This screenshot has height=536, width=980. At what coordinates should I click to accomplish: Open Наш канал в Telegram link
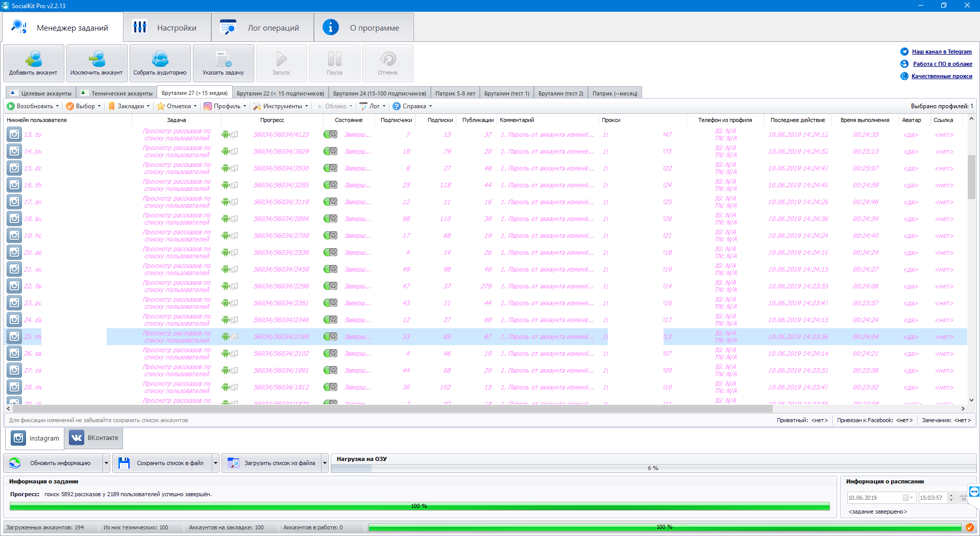(942, 52)
